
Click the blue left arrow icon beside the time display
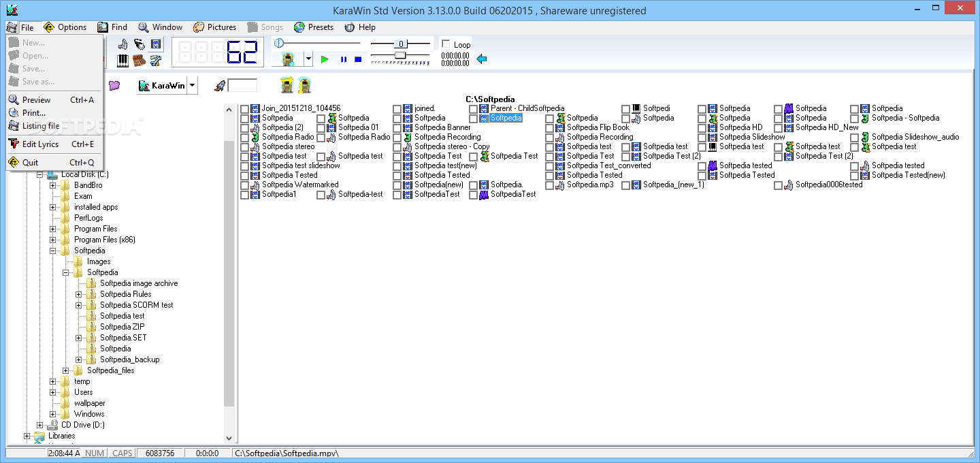click(482, 59)
